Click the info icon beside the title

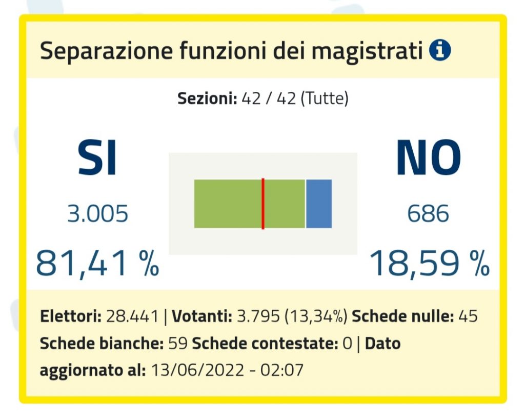(440, 51)
